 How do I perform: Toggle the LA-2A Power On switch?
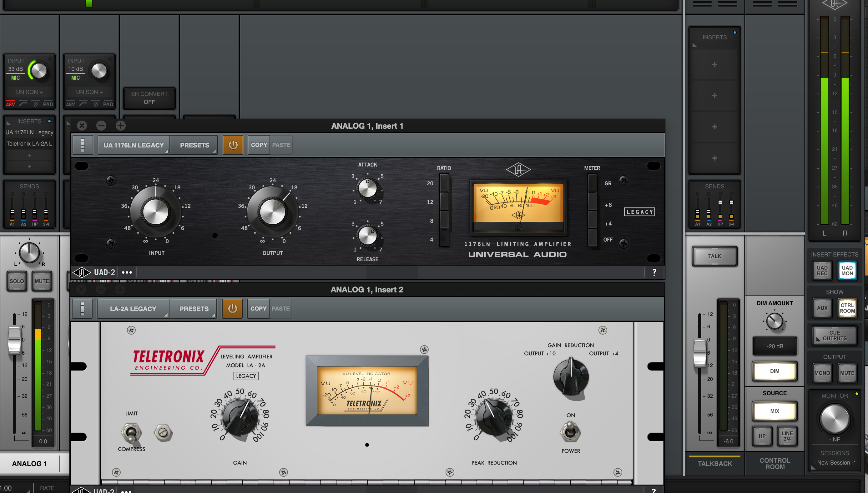point(571,431)
